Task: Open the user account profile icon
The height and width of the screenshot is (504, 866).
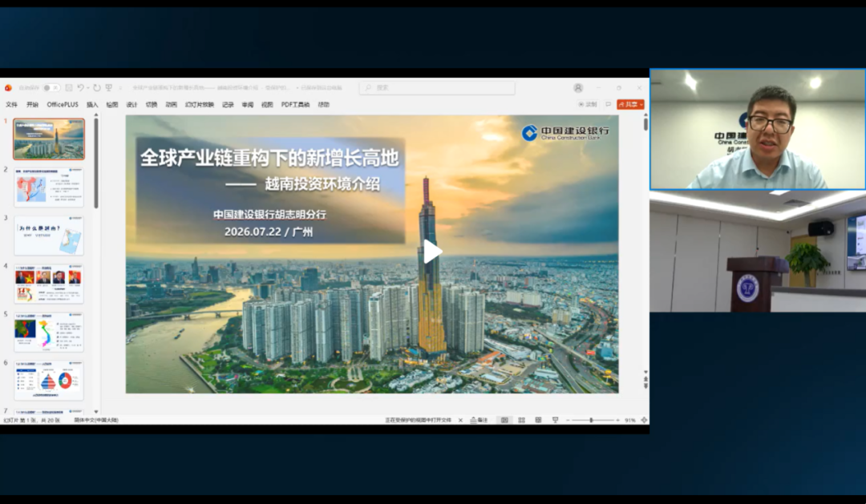Action: point(578,88)
